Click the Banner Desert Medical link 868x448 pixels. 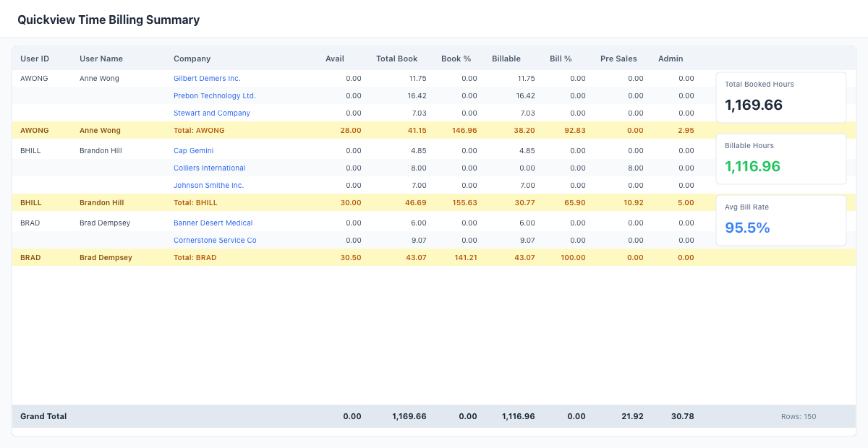213,223
